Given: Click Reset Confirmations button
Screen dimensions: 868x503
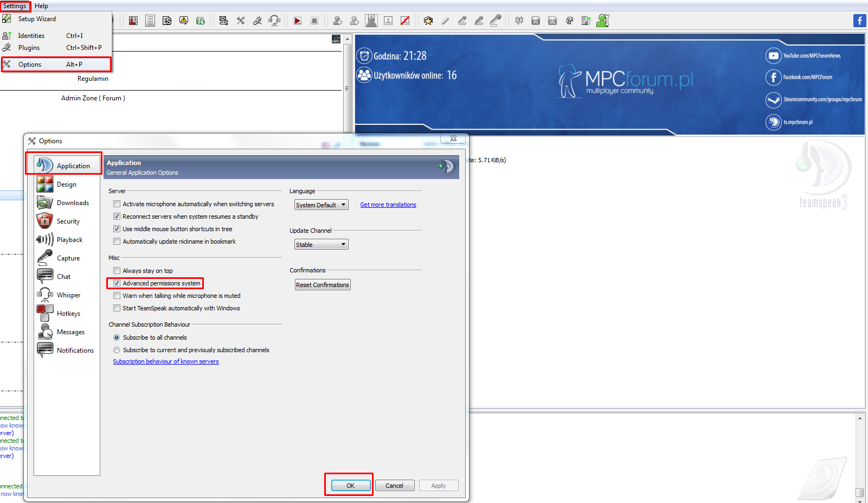Looking at the screenshot, I should (x=323, y=285).
